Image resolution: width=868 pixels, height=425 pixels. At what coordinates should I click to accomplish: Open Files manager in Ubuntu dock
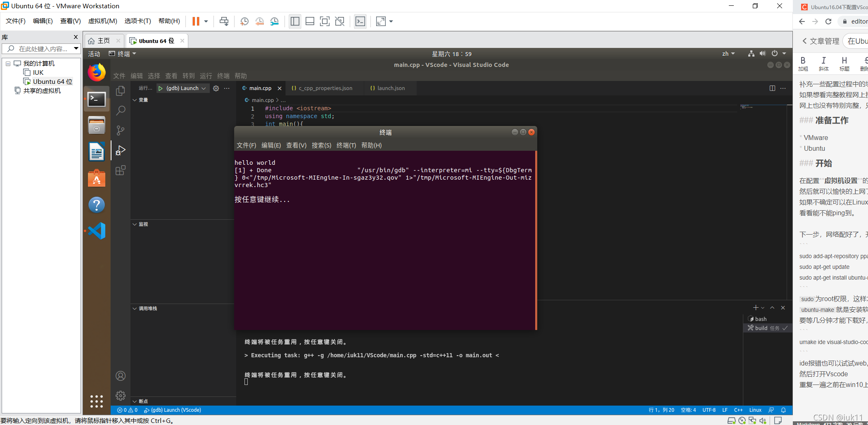click(x=97, y=125)
